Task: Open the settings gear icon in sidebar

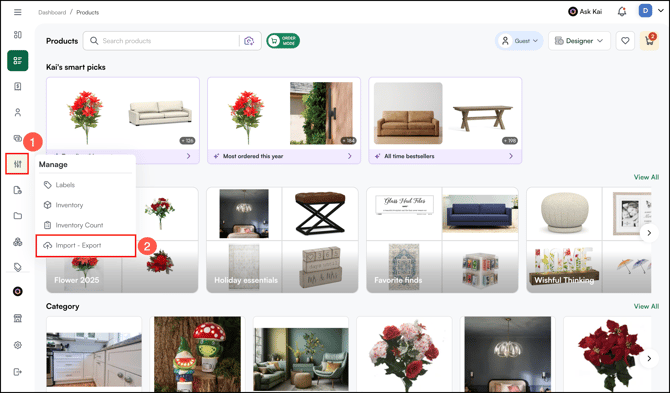Action: [x=18, y=345]
